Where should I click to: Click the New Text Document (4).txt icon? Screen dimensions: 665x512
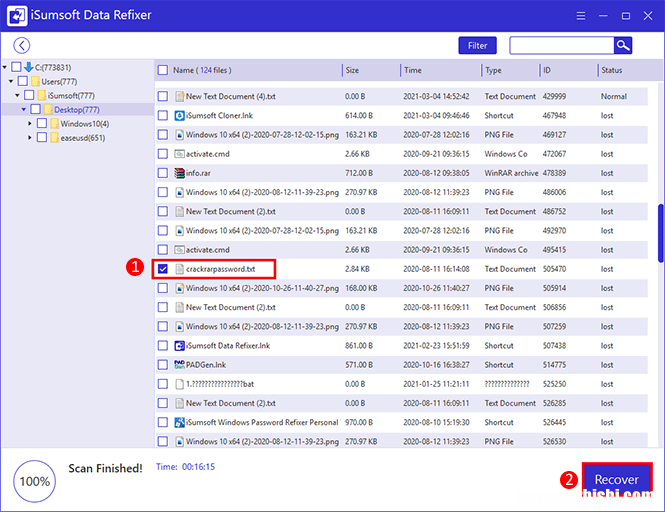pos(179,96)
